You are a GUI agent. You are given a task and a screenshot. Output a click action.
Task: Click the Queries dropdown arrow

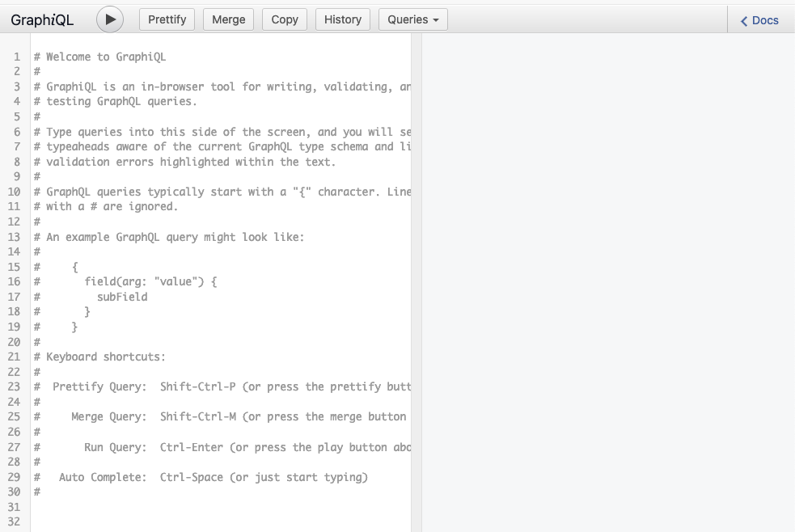click(x=435, y=19)
